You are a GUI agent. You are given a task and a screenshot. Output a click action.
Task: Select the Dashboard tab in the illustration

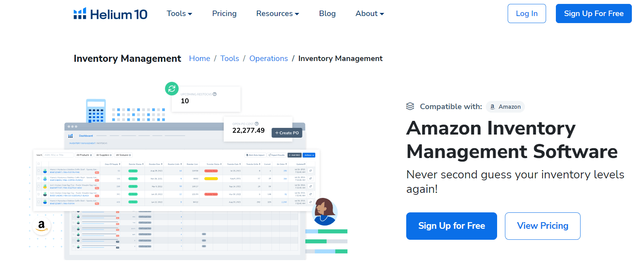[x=86, y=136]
